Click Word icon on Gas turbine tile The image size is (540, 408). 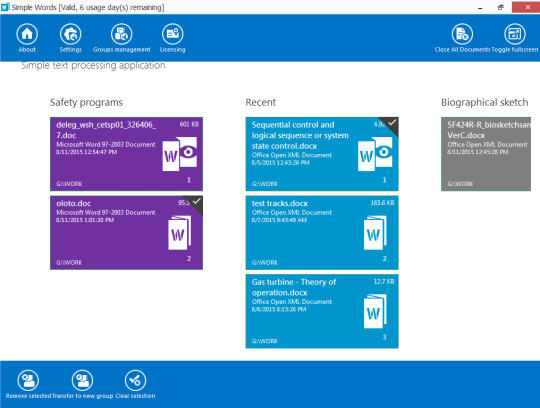click(375, 311)
